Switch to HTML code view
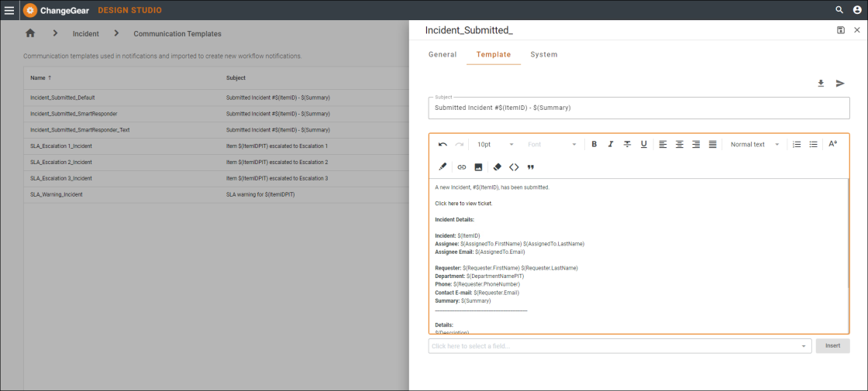The width and height of the screenshot is (868, 391). pos(514,167)
